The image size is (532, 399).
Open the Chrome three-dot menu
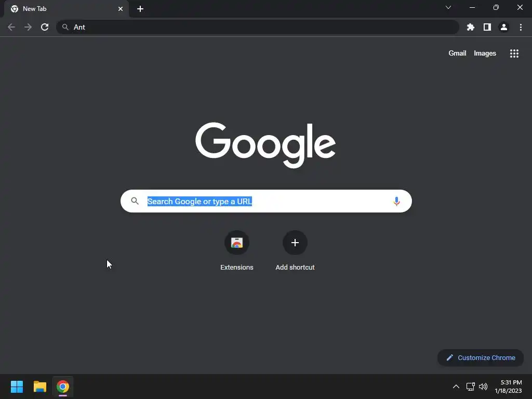click(521, 27)
